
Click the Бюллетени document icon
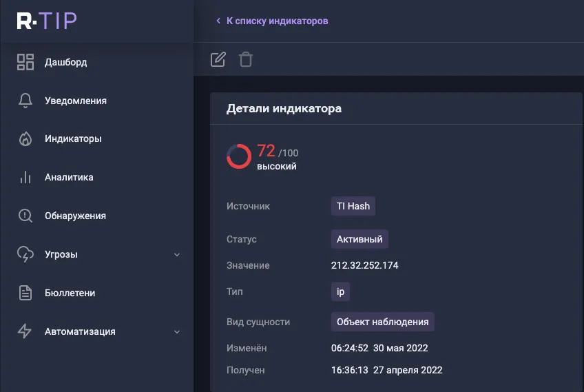[x=25, y=293]
